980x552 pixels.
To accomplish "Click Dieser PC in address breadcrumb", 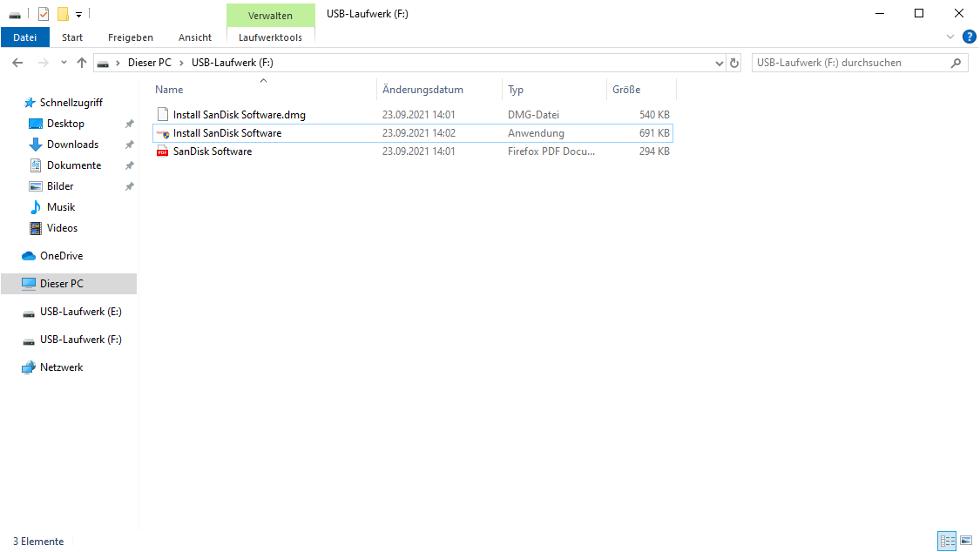I will click(x=149, y=63).
